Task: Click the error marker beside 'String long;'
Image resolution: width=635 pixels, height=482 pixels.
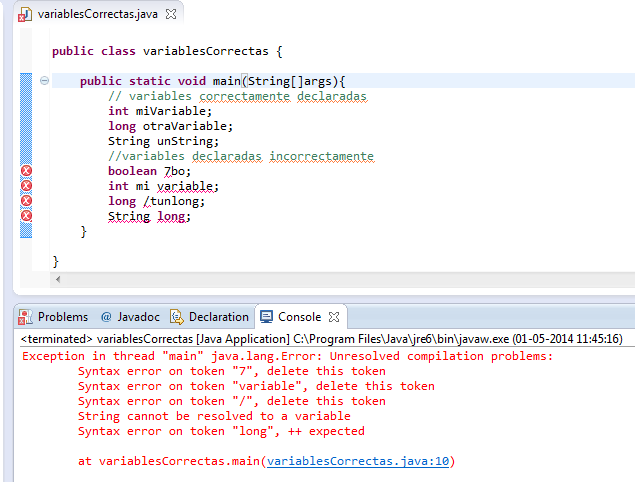Action: tap(26, 216)
